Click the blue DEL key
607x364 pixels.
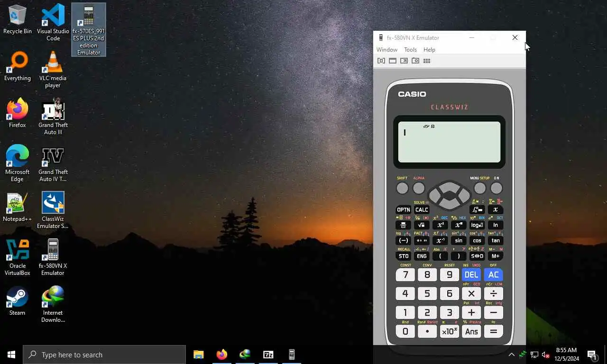(471, 274)
